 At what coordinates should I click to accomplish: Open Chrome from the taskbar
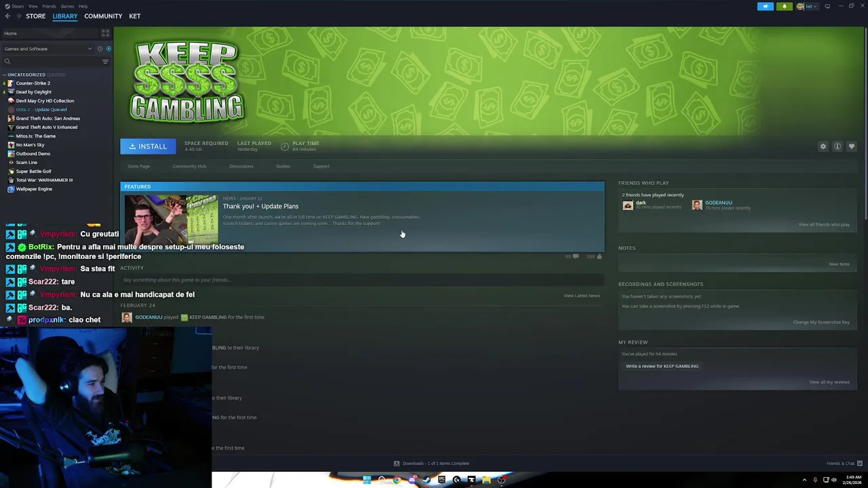(397, 480)
